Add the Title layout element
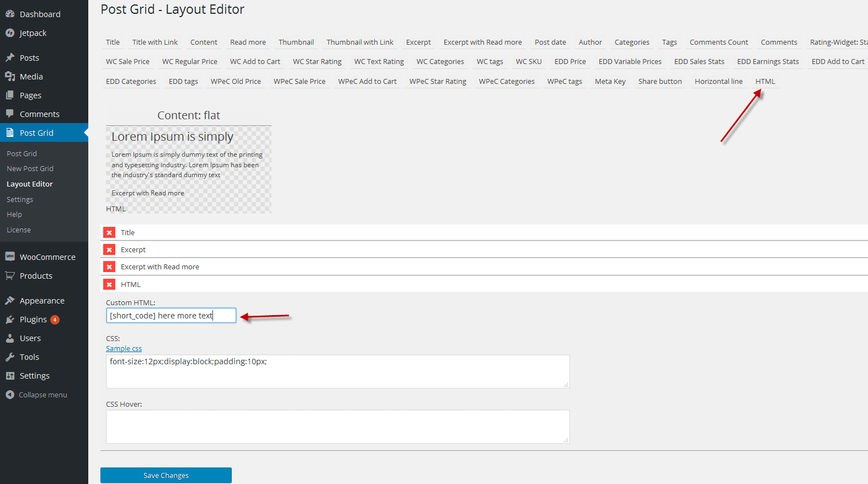Screen dimensions: 868x484 click(x=113, y=42)
